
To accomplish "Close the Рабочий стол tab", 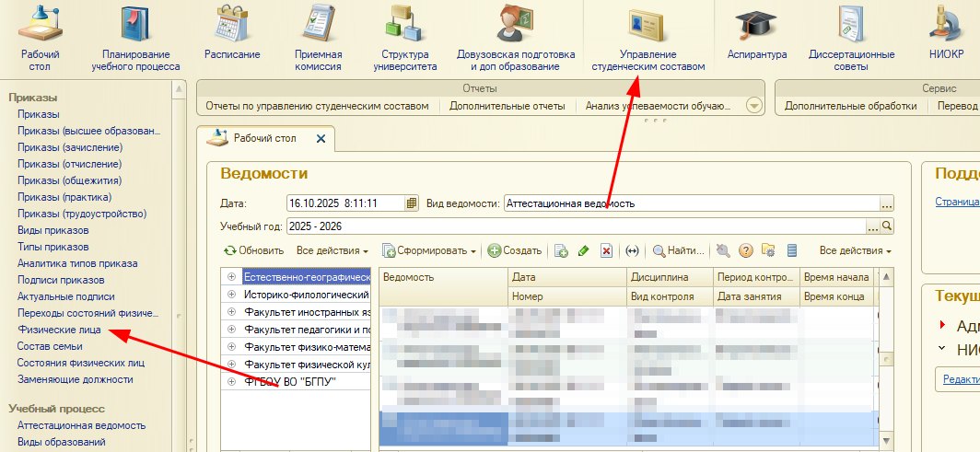I will 321,138.
